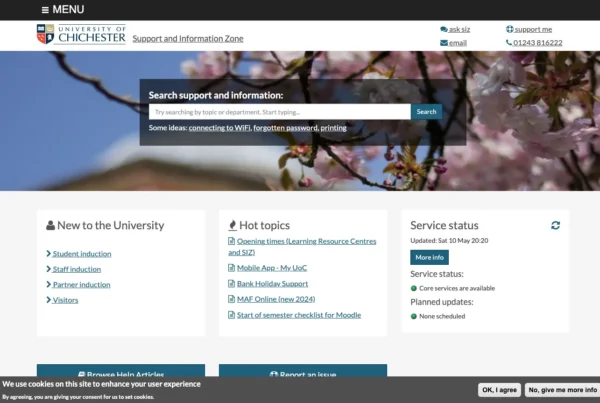This screenshot has width=600, height=403.
Task: Open Mobile App - My UoC article
Action: pyautogui.click(x=272, y=268)
